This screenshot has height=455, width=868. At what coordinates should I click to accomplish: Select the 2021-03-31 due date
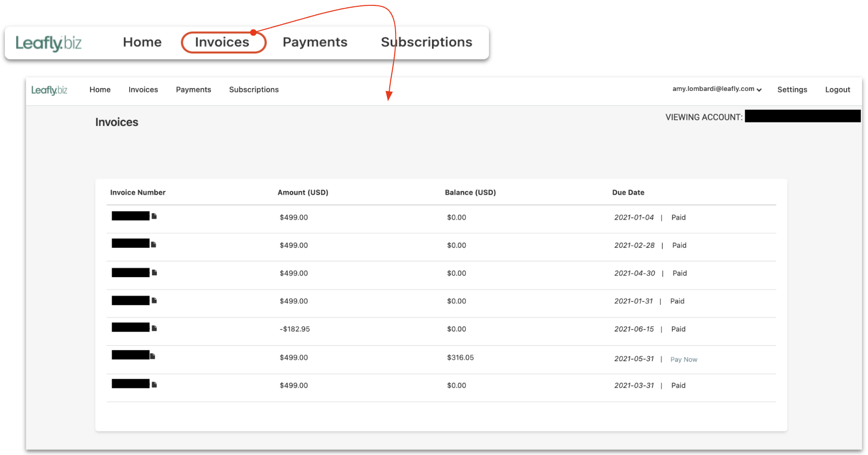(x=634, y=385)
